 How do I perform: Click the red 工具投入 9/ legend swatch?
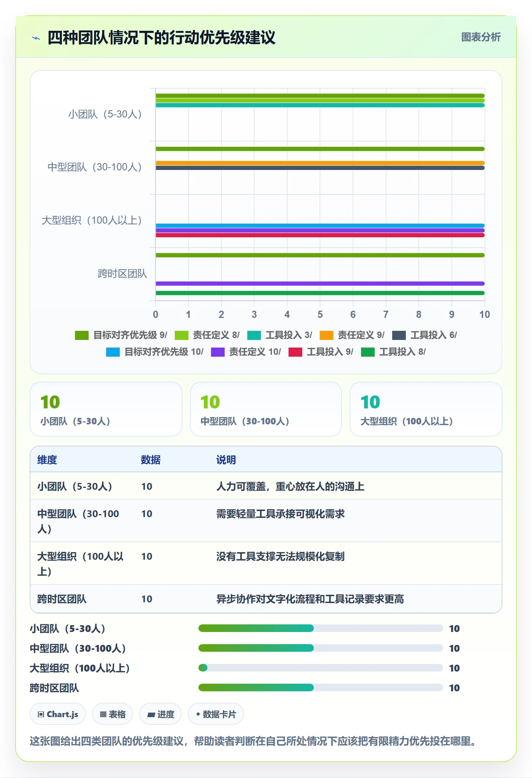(295, 352)
